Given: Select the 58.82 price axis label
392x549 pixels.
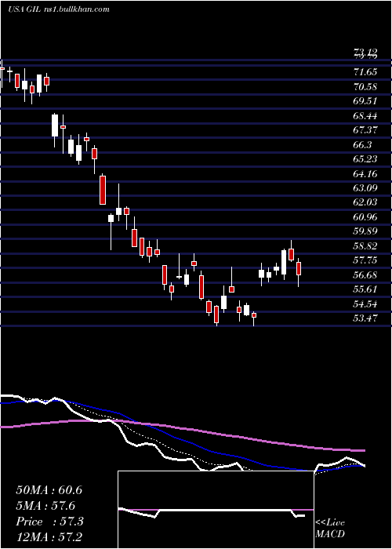Looking at the screenshot, I should point(365,246).
